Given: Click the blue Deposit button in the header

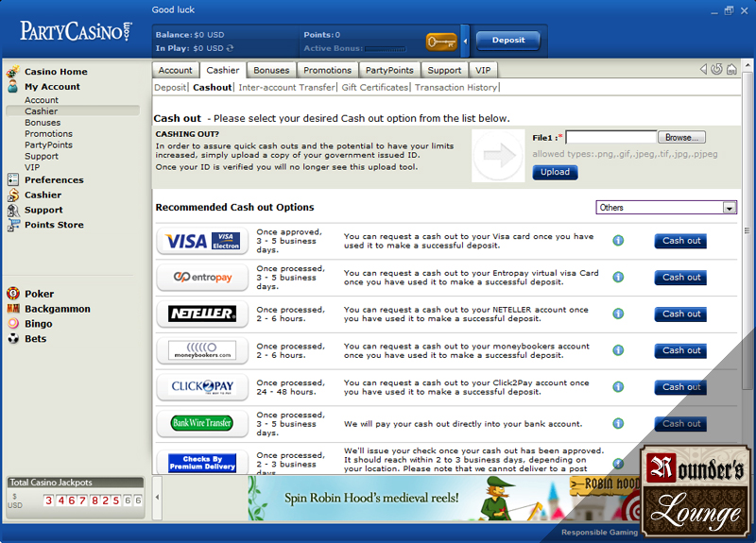Looking at the screenshot, I should tap(508, 41).
